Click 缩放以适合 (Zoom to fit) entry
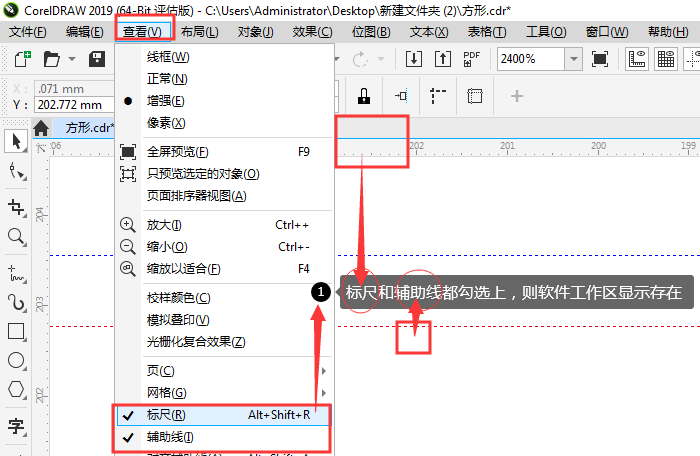 [183, 269]
